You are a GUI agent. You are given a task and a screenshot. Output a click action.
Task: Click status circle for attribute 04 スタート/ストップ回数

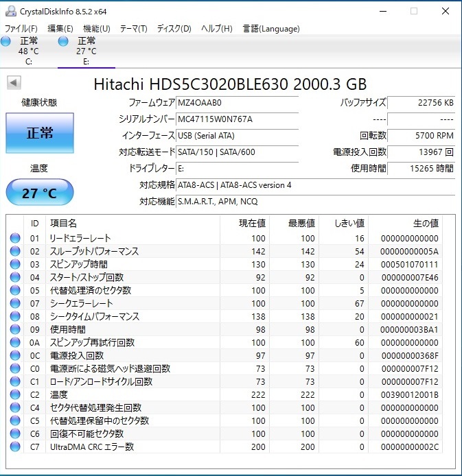point(15,278)
